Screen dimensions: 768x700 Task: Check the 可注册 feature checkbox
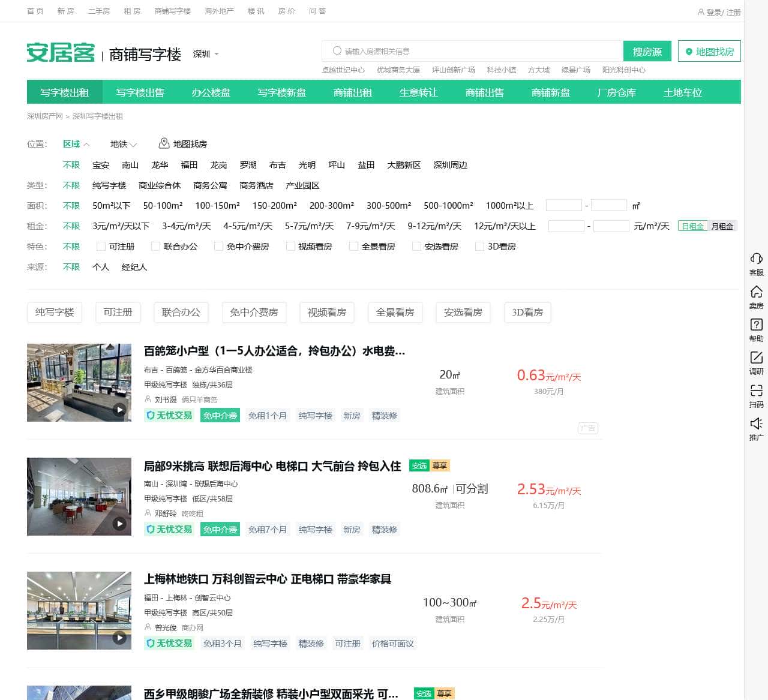(101, 247)
